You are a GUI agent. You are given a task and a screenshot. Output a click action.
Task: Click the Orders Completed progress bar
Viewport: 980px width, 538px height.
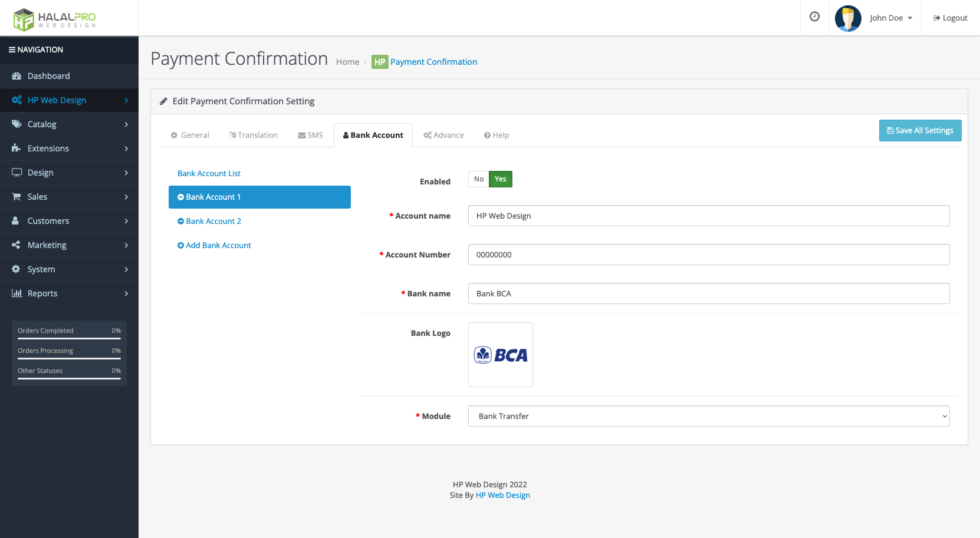(69, 339)
